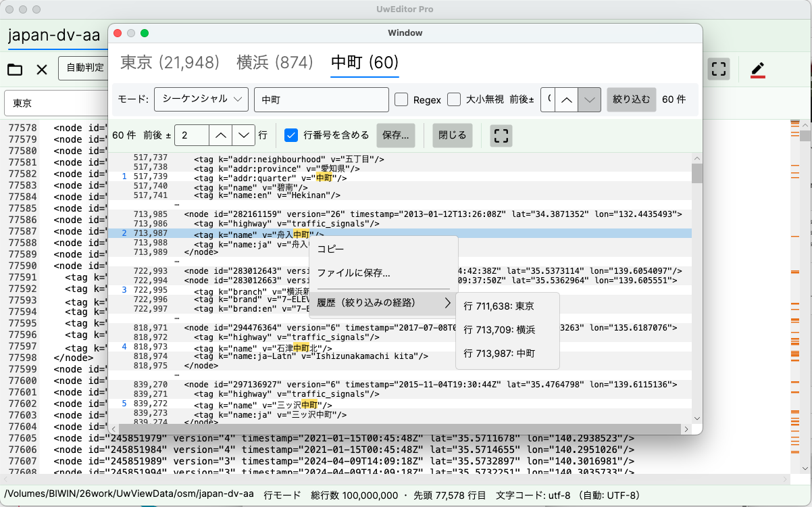This screenshot has width=812, height=507.
Task: Select history entry 行 713,709: 横浜
Action: [x=508, y=330]
